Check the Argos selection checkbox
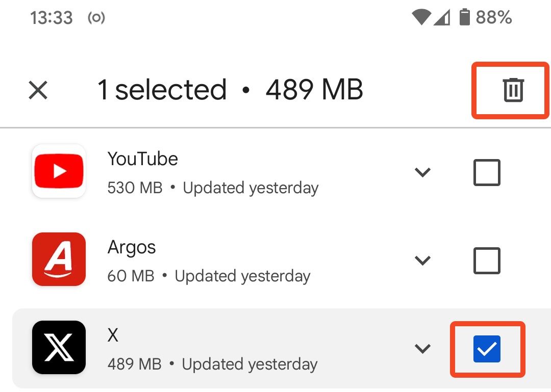 486,260
